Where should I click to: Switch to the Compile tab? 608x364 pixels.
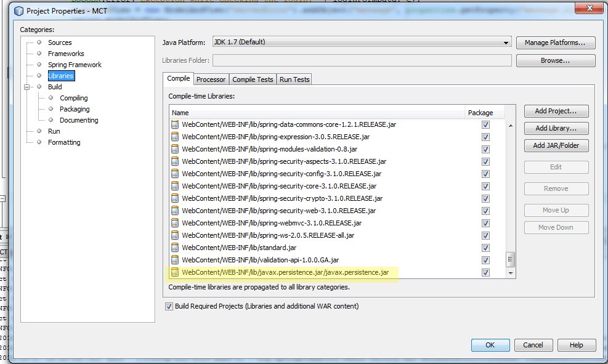coord(179,78)
